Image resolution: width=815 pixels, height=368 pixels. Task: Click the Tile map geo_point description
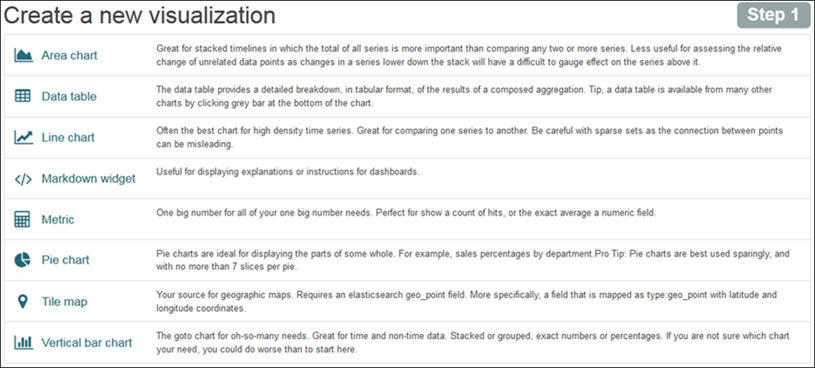pos(467,301)
